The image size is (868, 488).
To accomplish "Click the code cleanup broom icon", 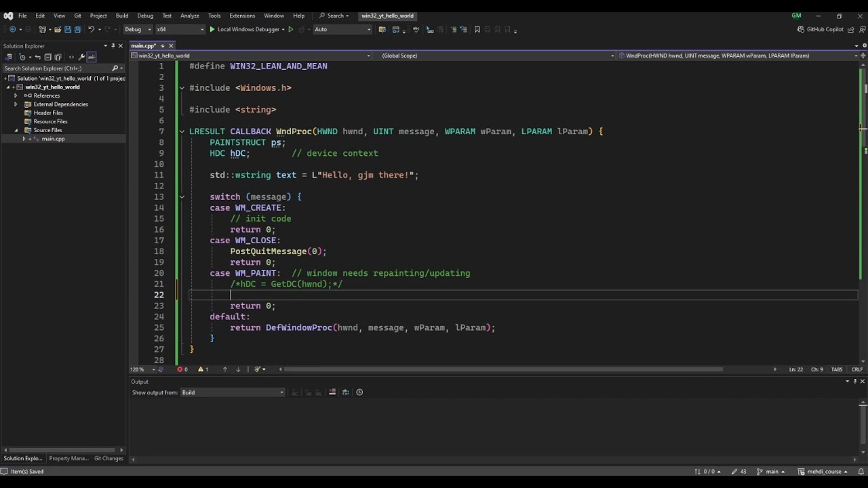I will (x=257, y=369).
